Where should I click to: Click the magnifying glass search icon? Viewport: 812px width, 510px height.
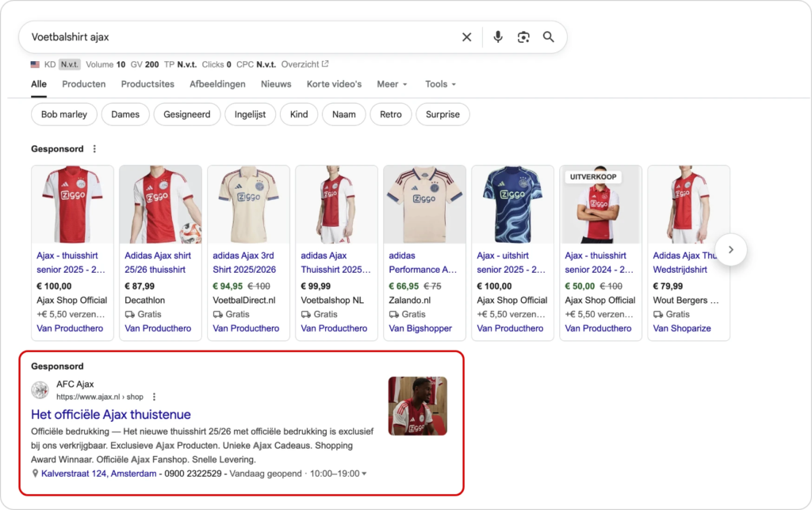(x=549, y=36)
